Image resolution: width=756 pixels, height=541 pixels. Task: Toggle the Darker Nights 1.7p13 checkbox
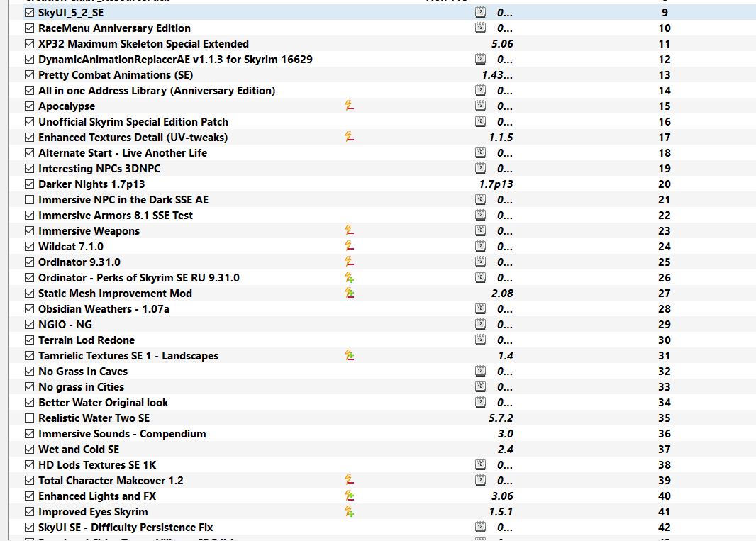29,184
